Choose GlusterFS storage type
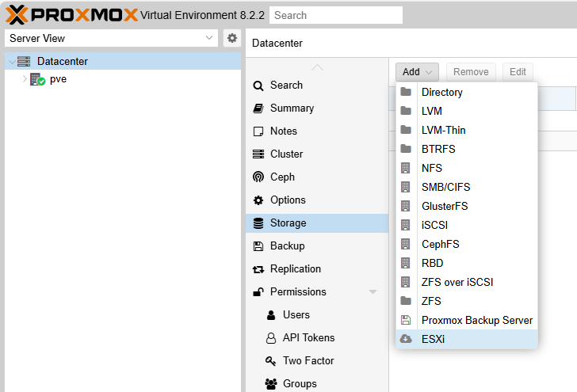This screenshot has width=577, height=392. (x=467, y=206)
